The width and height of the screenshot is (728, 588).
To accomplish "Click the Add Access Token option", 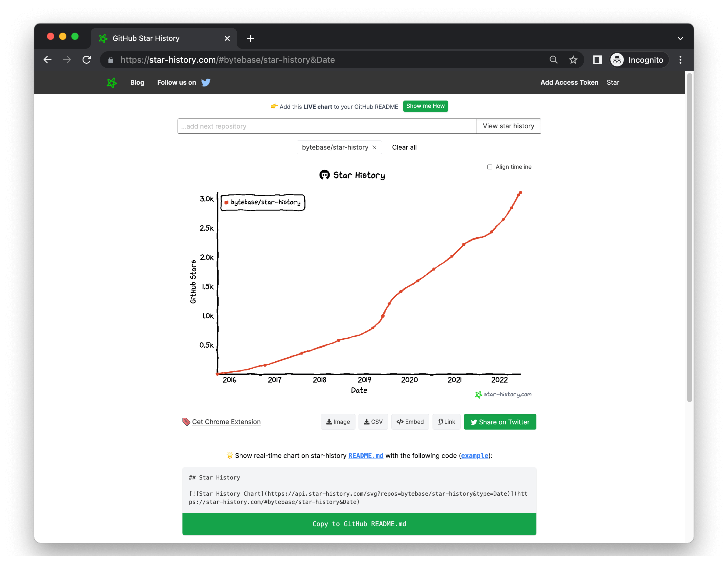I will pyautogui.click(x=569, y=83).
